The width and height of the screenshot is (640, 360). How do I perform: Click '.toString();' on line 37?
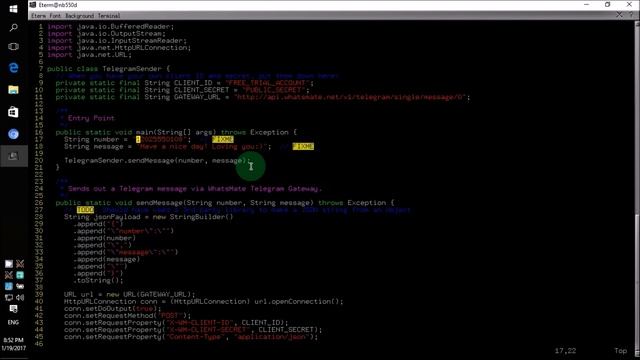(x=98, y=280)
